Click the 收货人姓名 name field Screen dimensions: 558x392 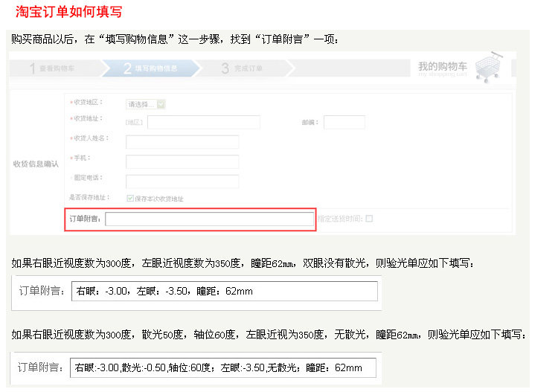coord(182,141)
